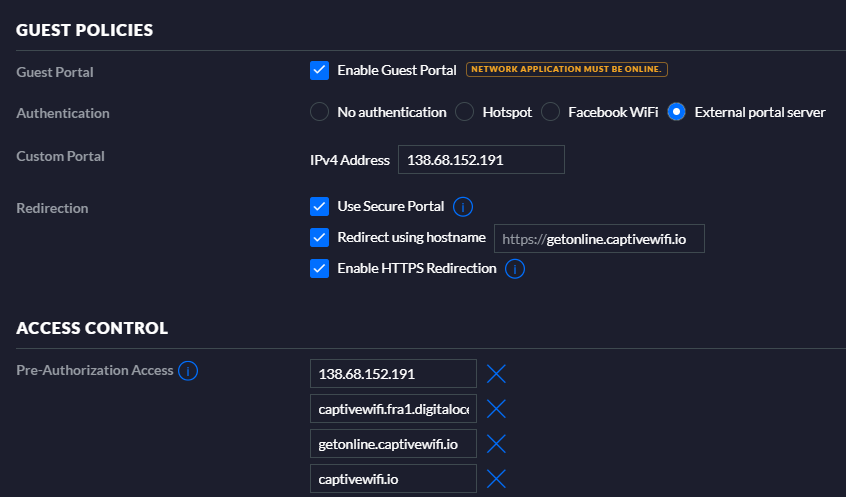The height and width of the screenshot is (497, 846).
Task: Toggle Redirect using hostname checkbox
Action: [320, 238]
